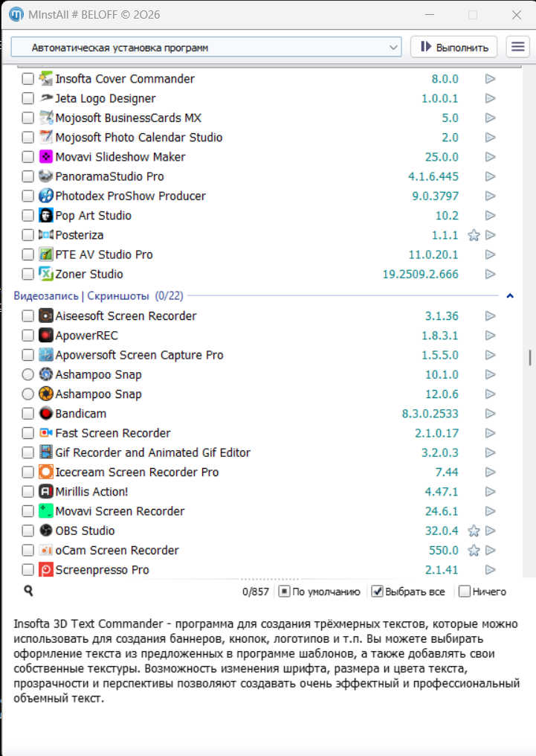Click the Aiseesoft Screen Recorder icon
This screenshot has width=536, height=756.
(46, 315)
